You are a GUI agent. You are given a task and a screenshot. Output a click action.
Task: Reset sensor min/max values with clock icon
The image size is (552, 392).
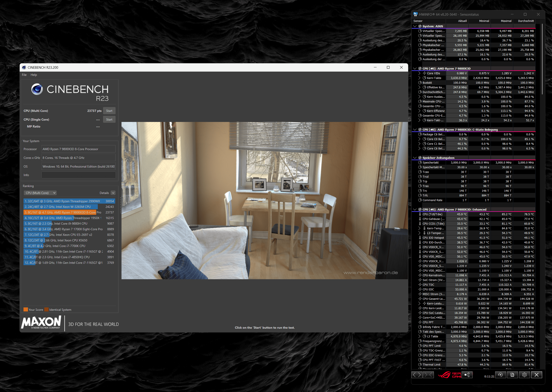click(x=501, y=375)
